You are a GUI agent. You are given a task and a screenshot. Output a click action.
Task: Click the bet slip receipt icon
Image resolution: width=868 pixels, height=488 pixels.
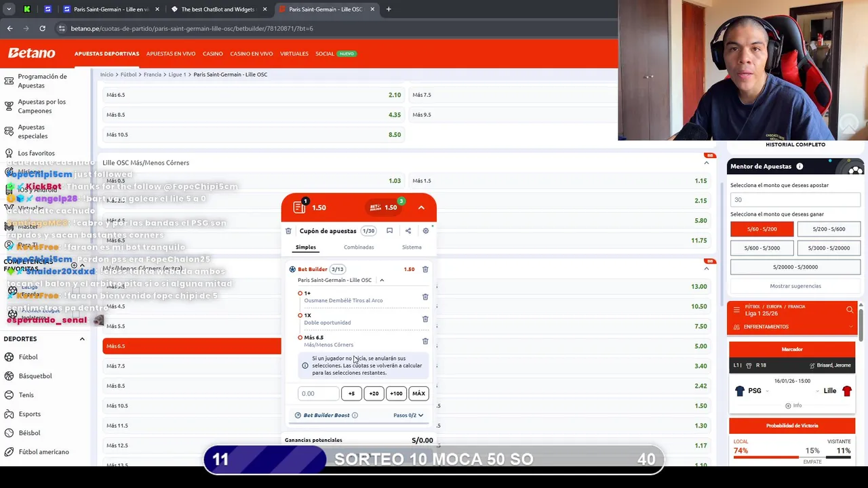pyautogui.click(x=299, y=207)
